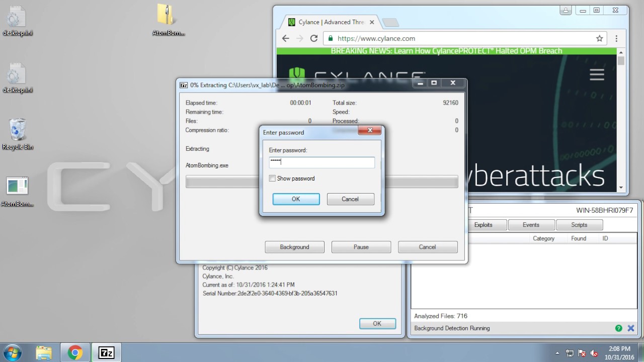Confirm the password with OK button
Viewport: 644px width, 362px height.
click(x=296, y=199)
